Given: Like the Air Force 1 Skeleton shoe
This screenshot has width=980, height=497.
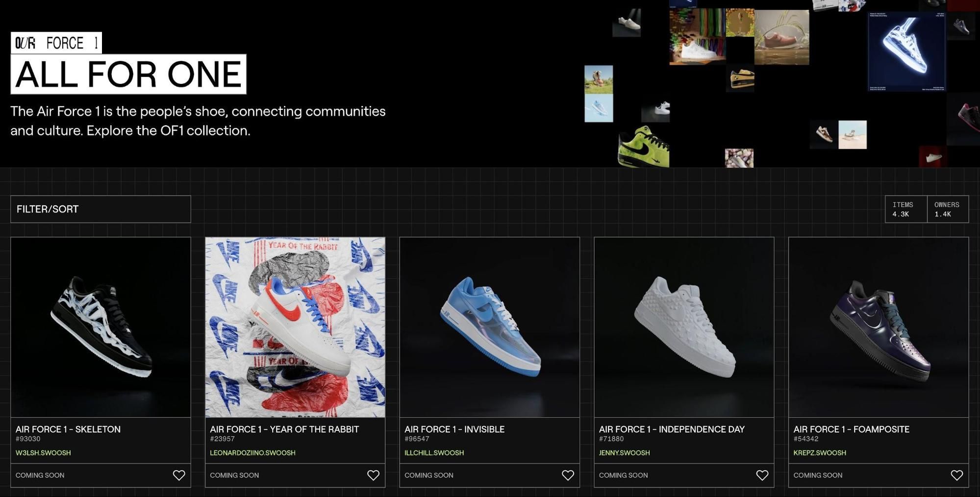Looking at the screenshot, I should (x=179, y=475).
